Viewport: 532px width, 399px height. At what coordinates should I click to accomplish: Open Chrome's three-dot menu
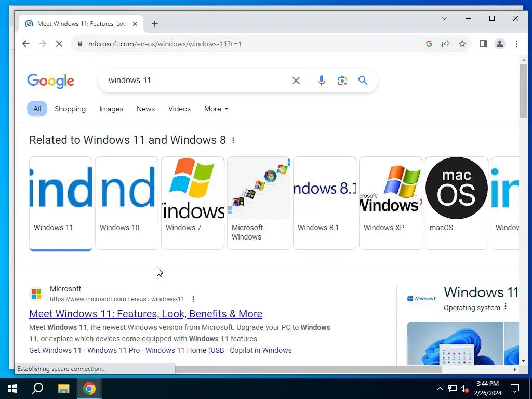click(x=516, y=44)
